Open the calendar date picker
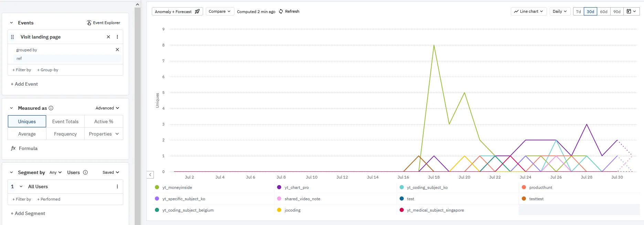This screenshot has width=644, height=225. pyautogui.click(x=631, y=11)
